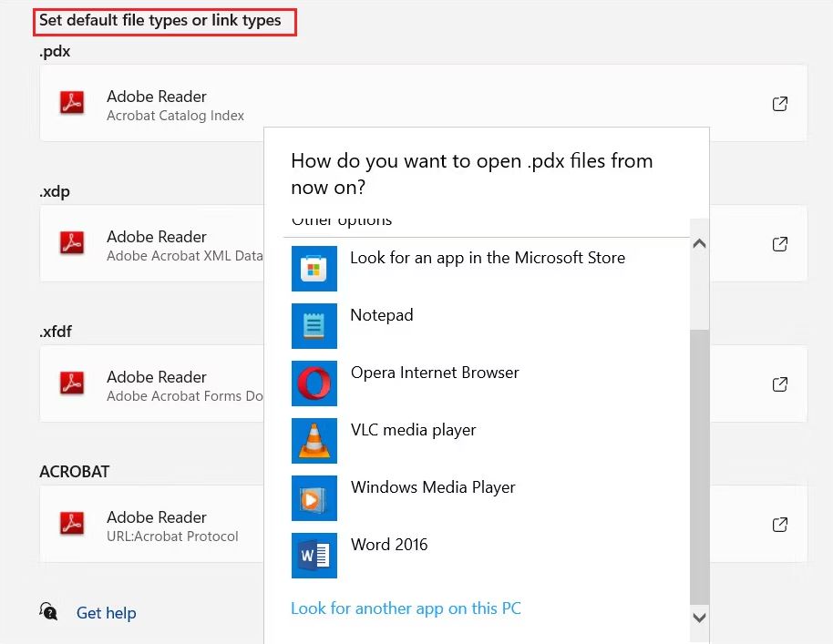This screenshot has width=833, height=644.
Task: Open external link icon in .xfdf row
Action: (x=779, y=383)
